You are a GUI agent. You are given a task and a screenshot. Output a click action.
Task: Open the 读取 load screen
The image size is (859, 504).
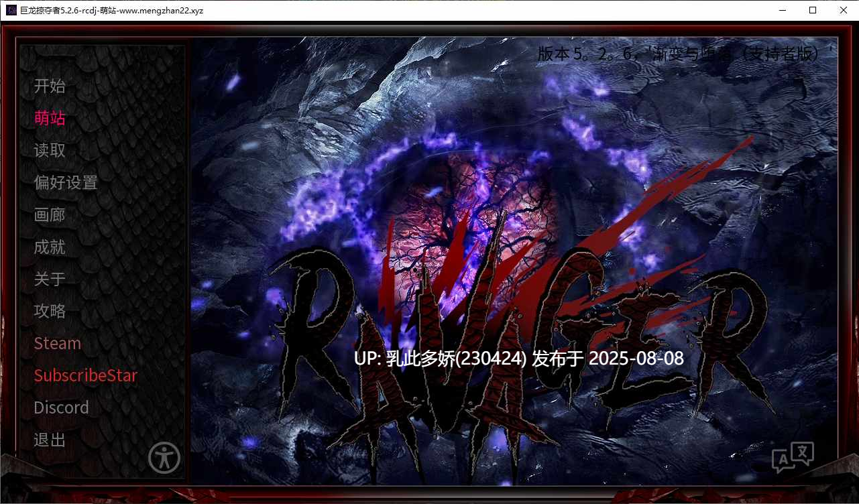[x=50, y=150]
